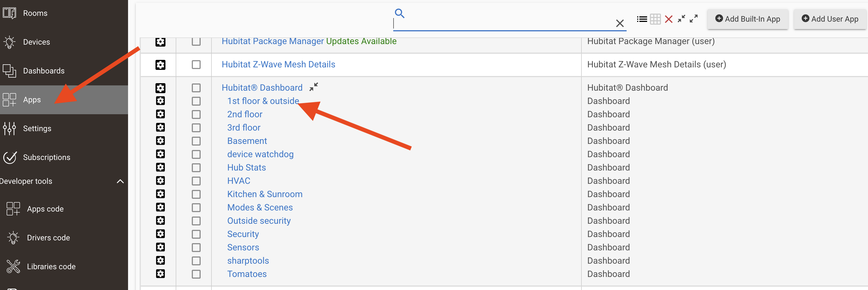Image resolution: width=868 pixels, height=290 pixels.
Task: Open gear icon for HVAC
Action: (160, 181)
